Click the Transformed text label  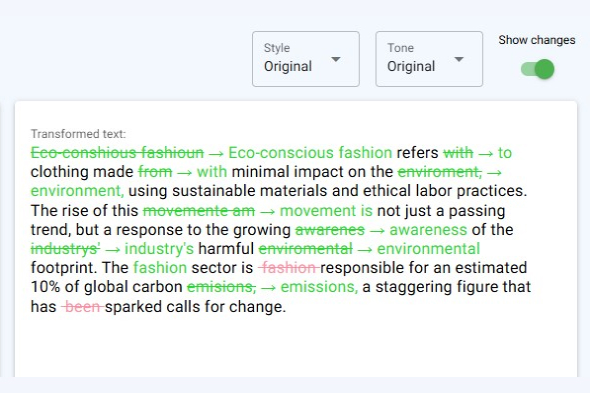point(78,134)
